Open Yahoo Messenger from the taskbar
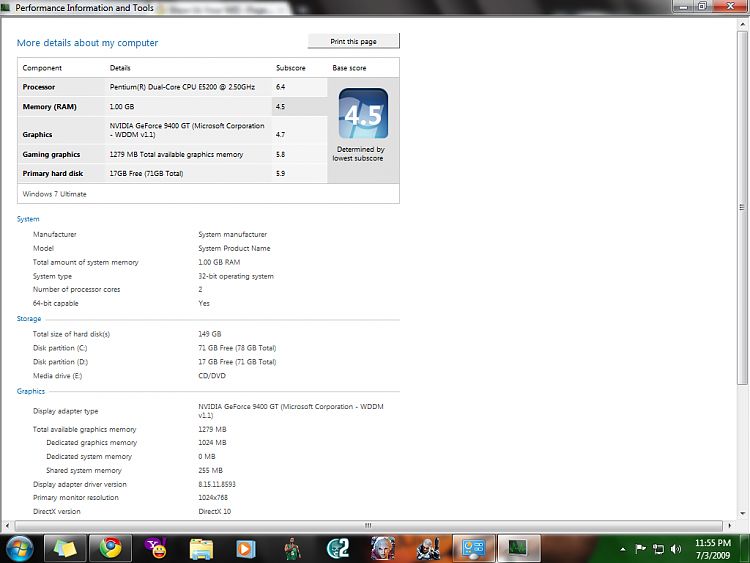750x563 pixels. [156, 548]
